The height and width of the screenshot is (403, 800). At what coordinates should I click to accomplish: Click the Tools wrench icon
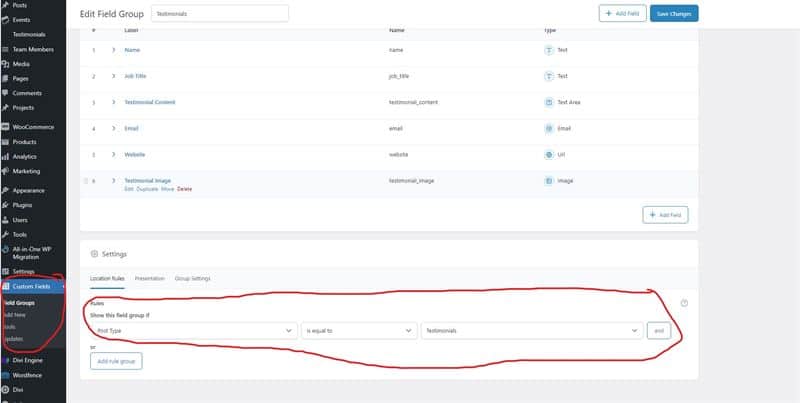(6, 235)
